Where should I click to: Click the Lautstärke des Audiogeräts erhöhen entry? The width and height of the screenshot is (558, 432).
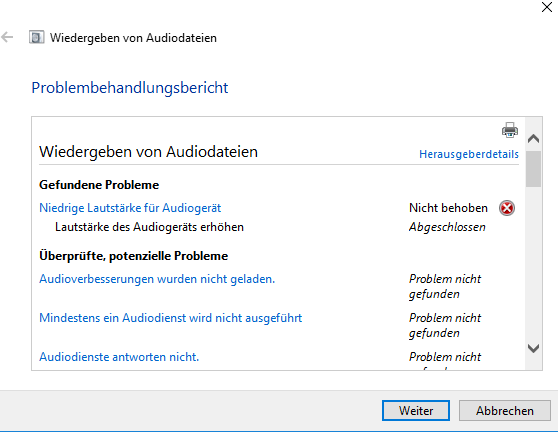tap(149, 227)
